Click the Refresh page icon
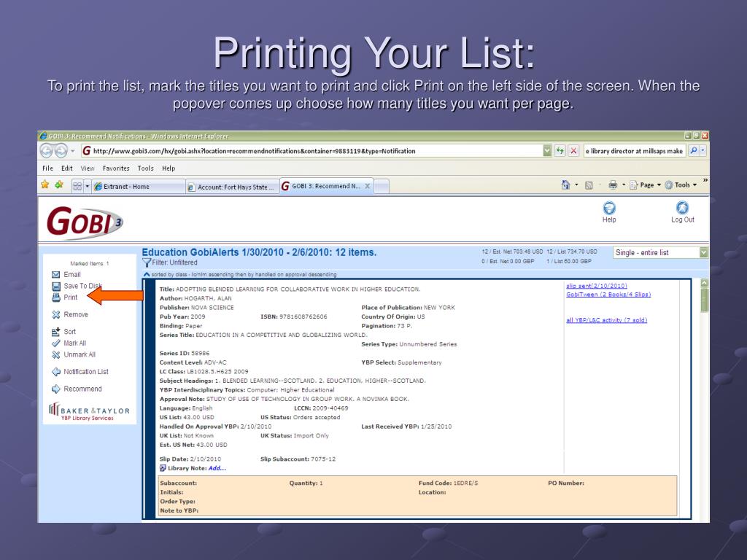The image size is (747, 560). click(560, 151)
